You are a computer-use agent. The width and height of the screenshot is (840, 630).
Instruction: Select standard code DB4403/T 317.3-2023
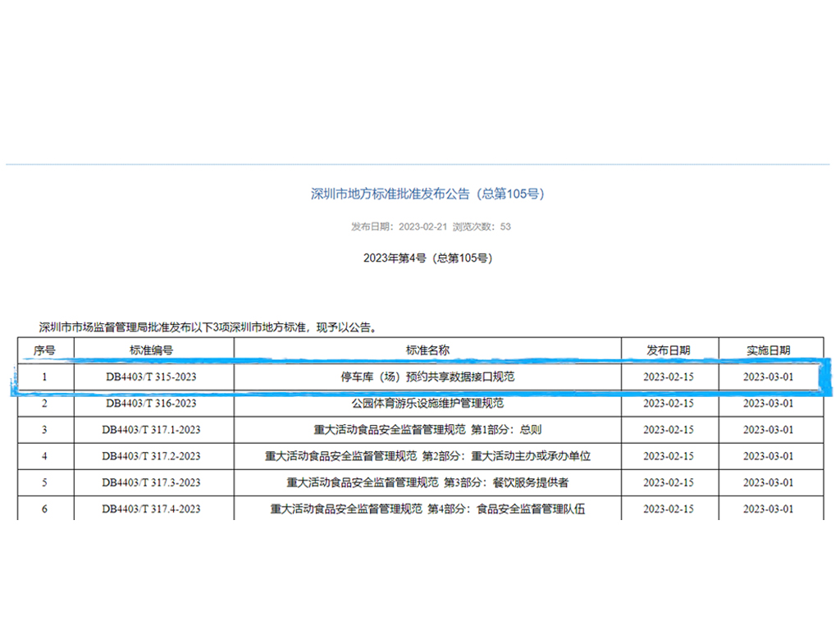coord(152,482)
